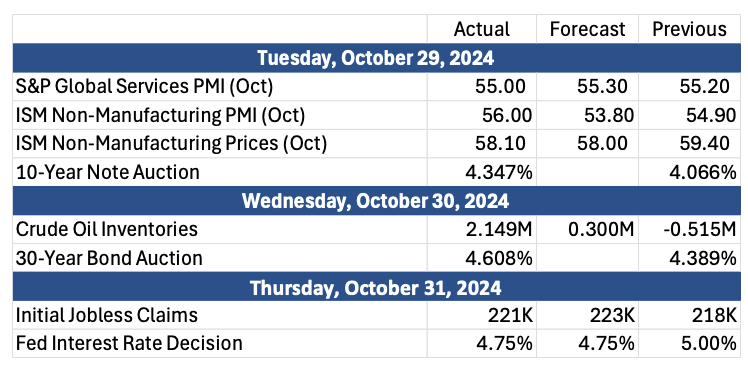Select the Forecast column header cell
The image size is (748, 368).
click(x=587, y=29)
